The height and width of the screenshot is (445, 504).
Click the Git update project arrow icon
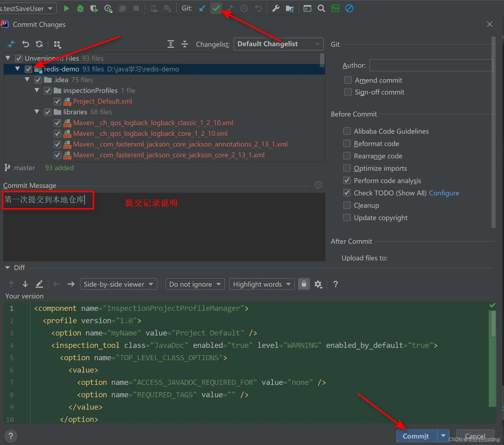point(202,9)
